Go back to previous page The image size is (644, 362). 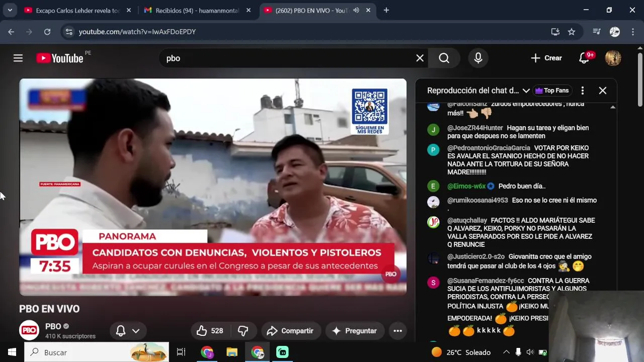click(11, 32)
